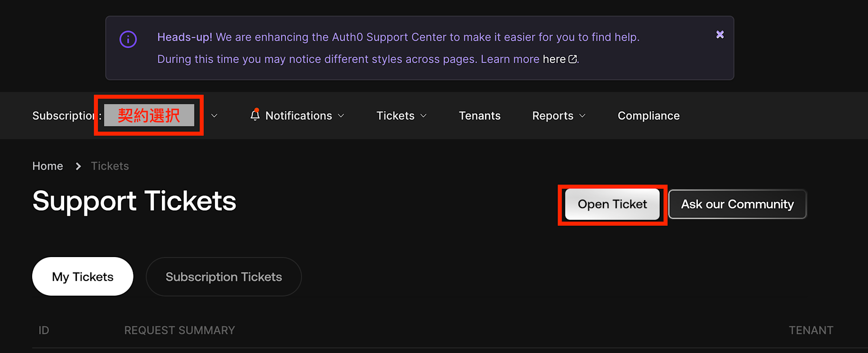Expand the subscription selector chevron
Viewport: 868px width, 353px height.
click(x=214, y=116)
